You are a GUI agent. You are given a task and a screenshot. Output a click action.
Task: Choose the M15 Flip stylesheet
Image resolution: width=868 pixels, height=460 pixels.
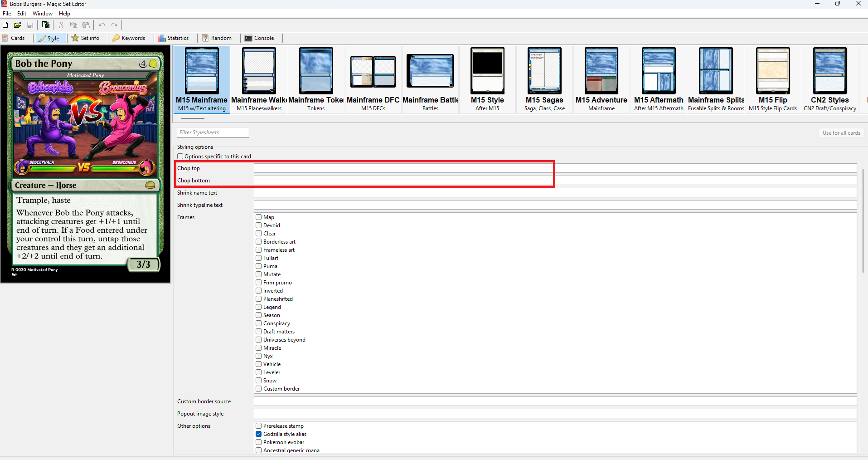coord(773,79)
